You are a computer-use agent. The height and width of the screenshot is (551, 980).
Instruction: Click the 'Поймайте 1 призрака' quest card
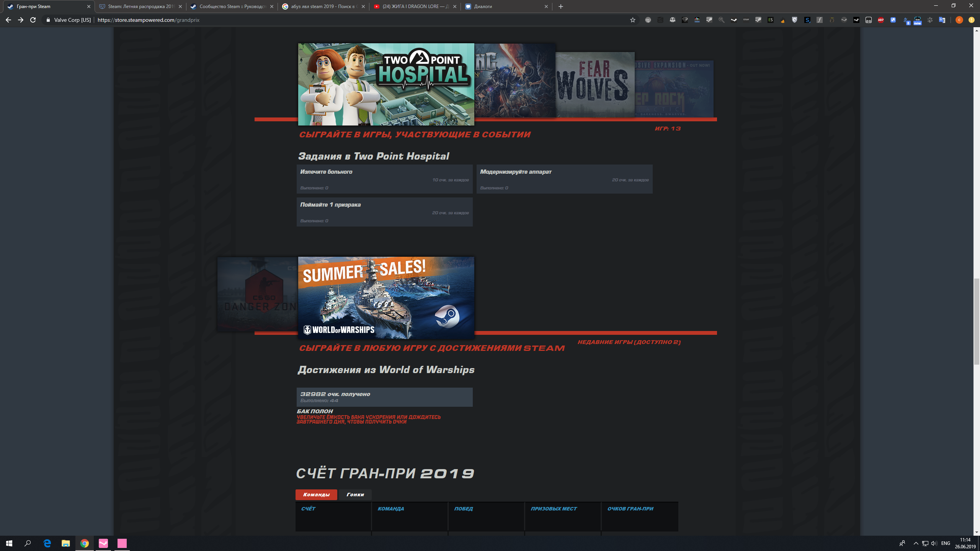click(384, 212)
